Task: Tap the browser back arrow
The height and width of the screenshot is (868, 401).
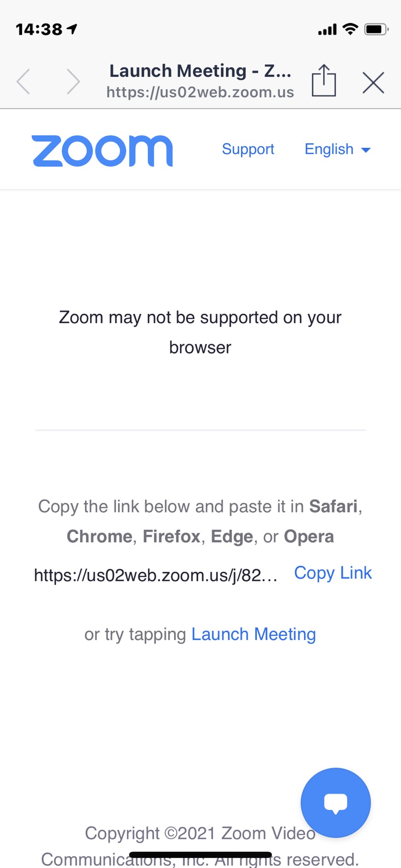Action: pyautogui.click(x=24, y=82)
